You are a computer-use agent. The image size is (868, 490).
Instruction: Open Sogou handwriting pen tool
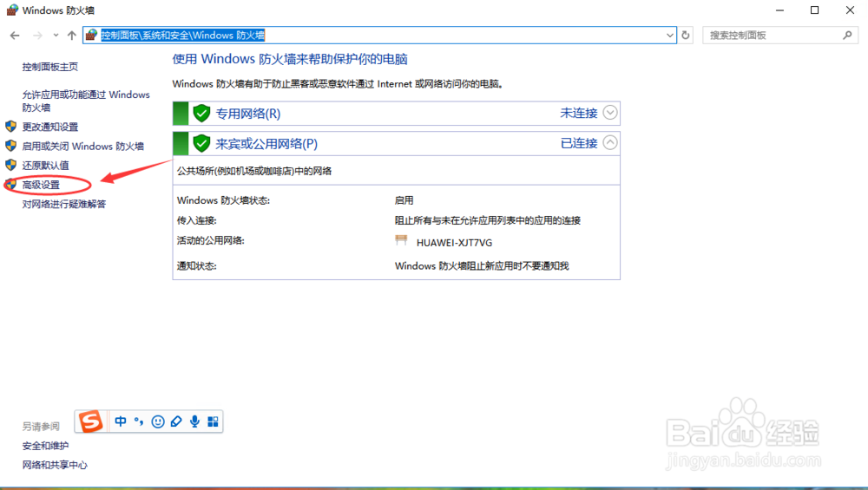point(176,421)
